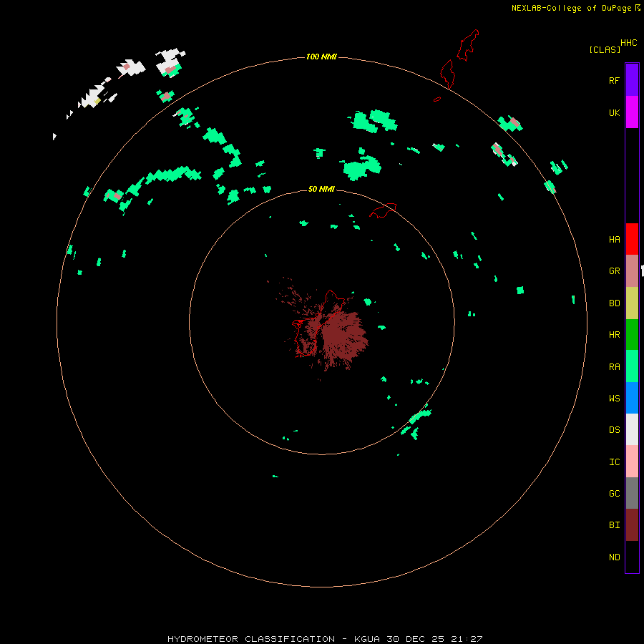Click the BD legend label
Screen dimensions: 644x644
[614, 303]
